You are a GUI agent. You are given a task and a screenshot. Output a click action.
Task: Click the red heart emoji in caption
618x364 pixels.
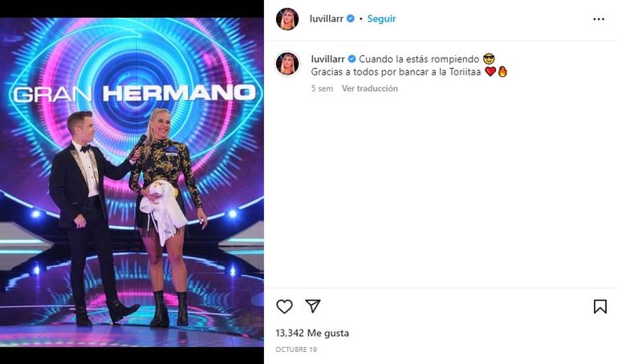tap(490, 71)
